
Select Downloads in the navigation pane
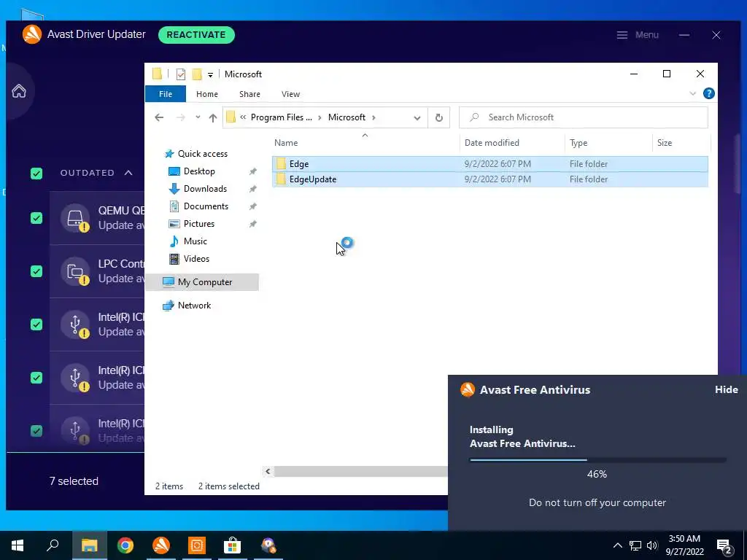(205, 189)
